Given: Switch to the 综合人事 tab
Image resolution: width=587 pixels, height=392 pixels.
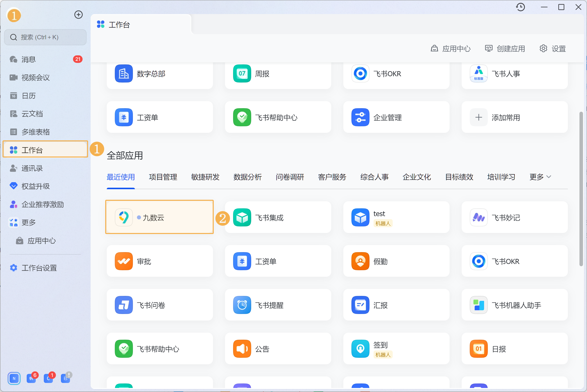Looking at the screenshot, I should tap(375, 177).
